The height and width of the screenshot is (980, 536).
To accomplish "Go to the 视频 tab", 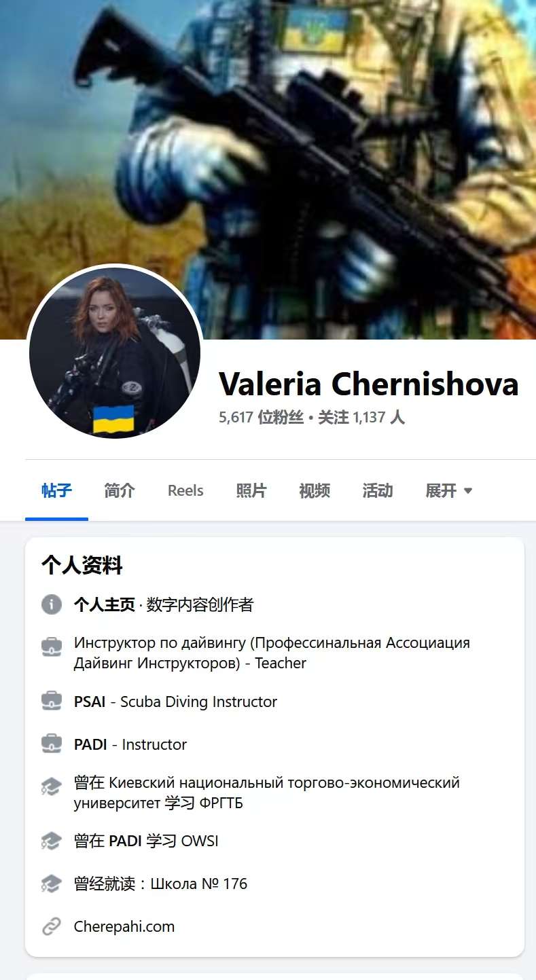I will coord(315,490).
